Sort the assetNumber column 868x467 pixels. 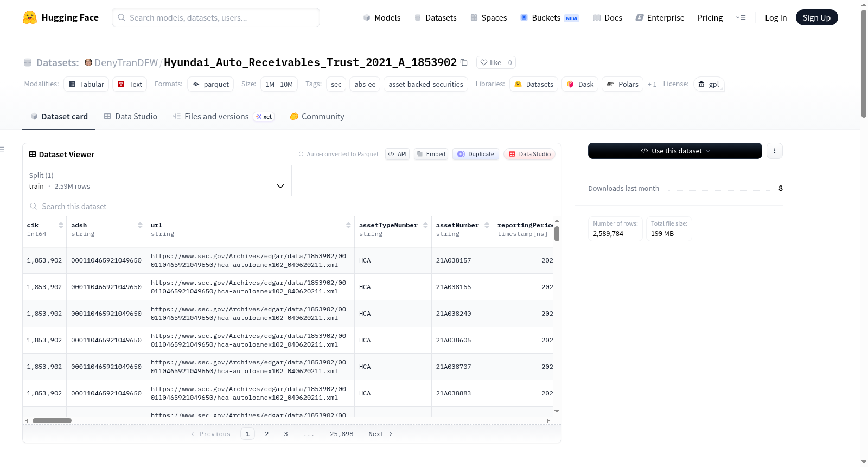pos(487,225)
